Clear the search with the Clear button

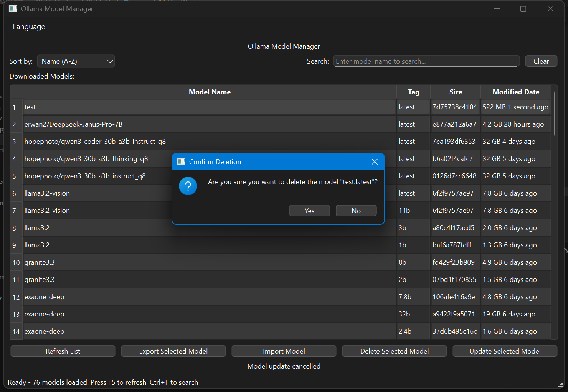click(x=541, y=61)
